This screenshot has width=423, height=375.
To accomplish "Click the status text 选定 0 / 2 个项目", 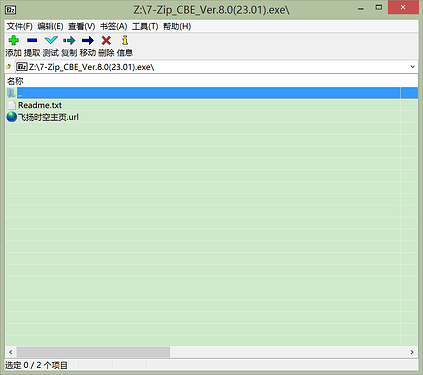I will pos(36,365).
